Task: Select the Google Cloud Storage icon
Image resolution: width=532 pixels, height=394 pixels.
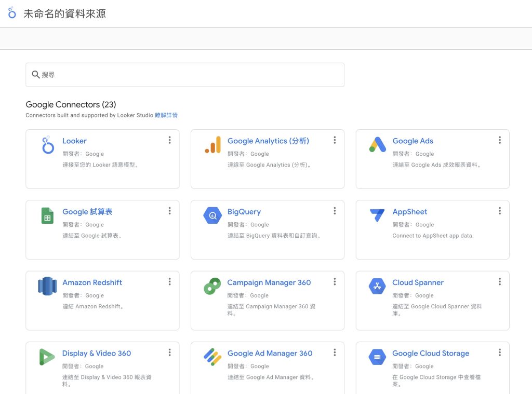Action: coord(377,357)
